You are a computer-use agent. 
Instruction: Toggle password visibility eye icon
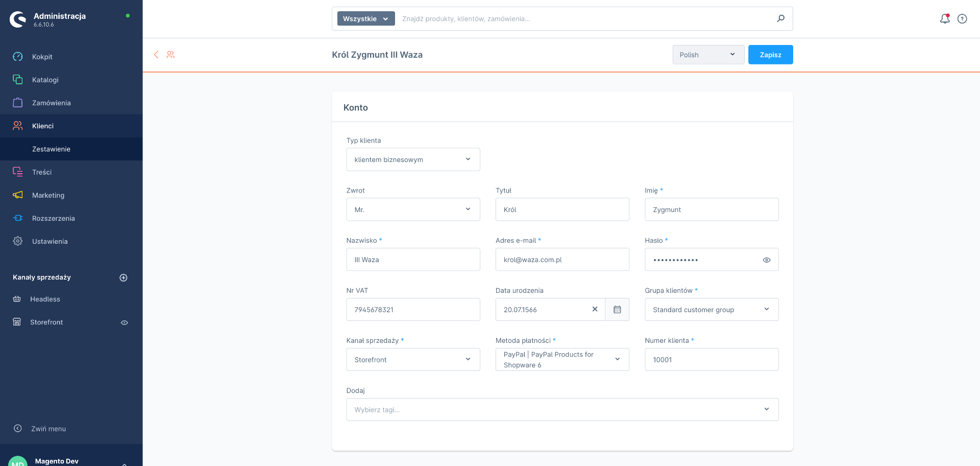coord(766,260)
